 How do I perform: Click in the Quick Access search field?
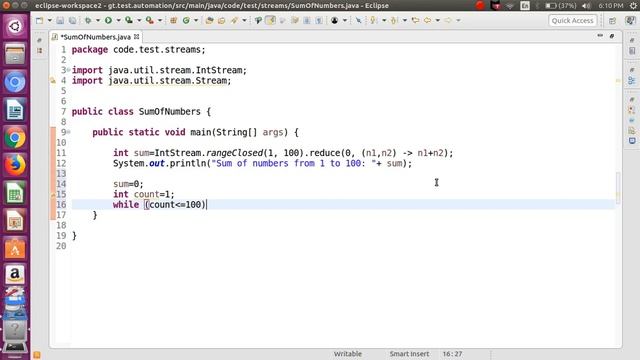[x=572, y=20]
